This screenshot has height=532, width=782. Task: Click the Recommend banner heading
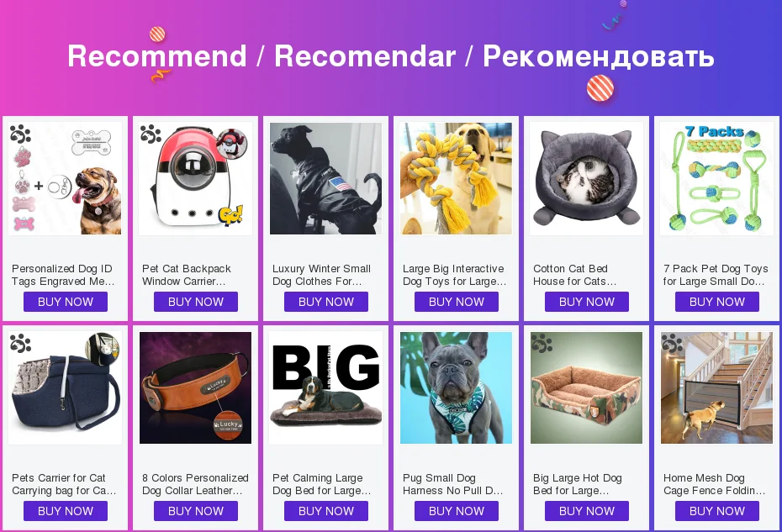pos(391,55)
